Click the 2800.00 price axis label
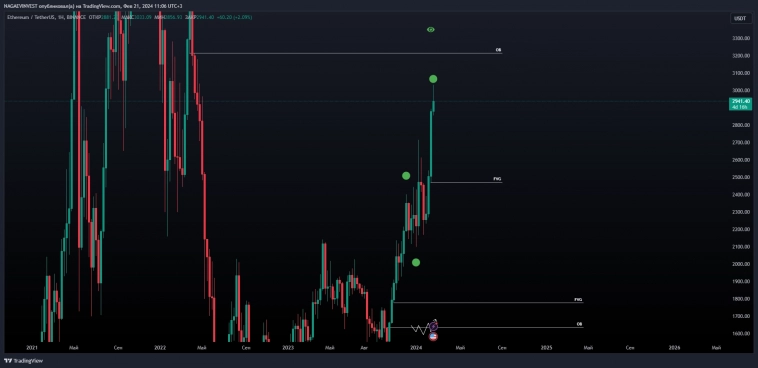 pos(741,125)
